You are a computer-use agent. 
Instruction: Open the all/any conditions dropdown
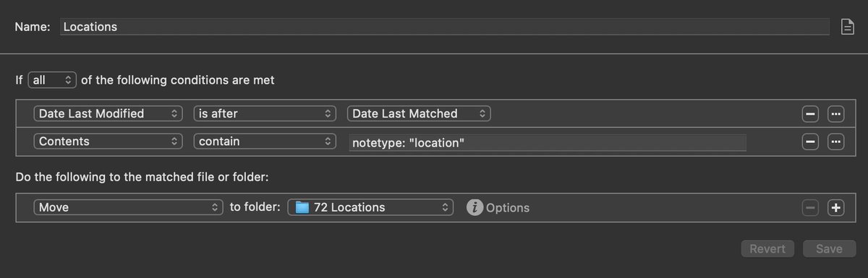[x=51, y=80]
